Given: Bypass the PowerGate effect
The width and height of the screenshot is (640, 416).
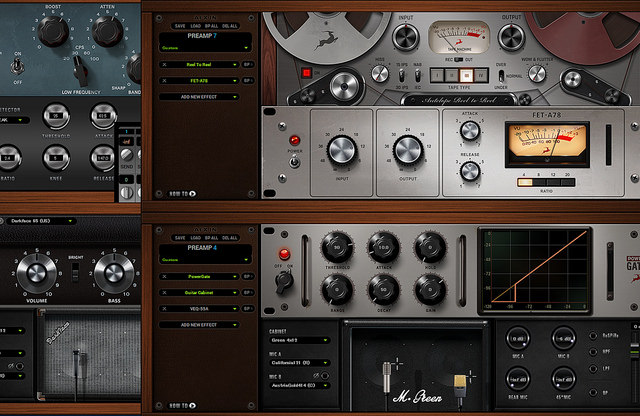Looking at the screenshot, I should coord(248,276).
